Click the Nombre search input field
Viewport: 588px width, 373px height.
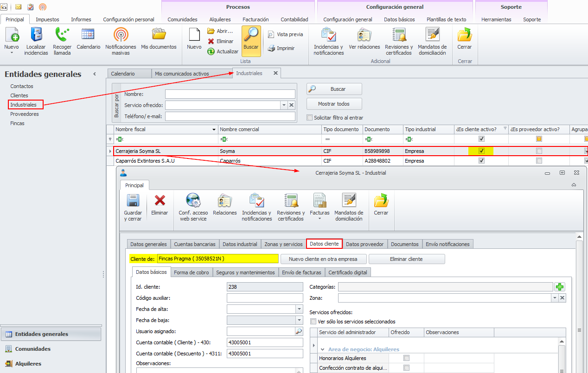(230, 94)
